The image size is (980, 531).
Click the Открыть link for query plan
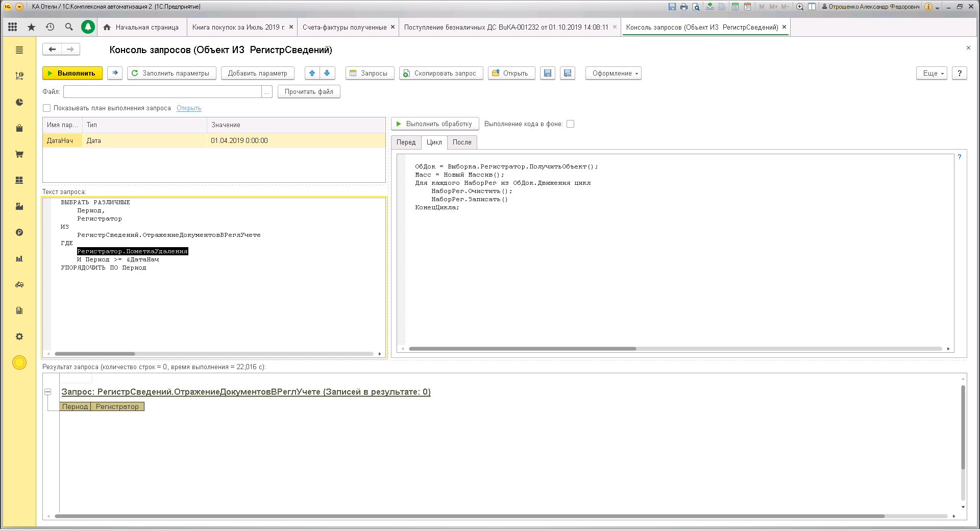click(189, 108)
